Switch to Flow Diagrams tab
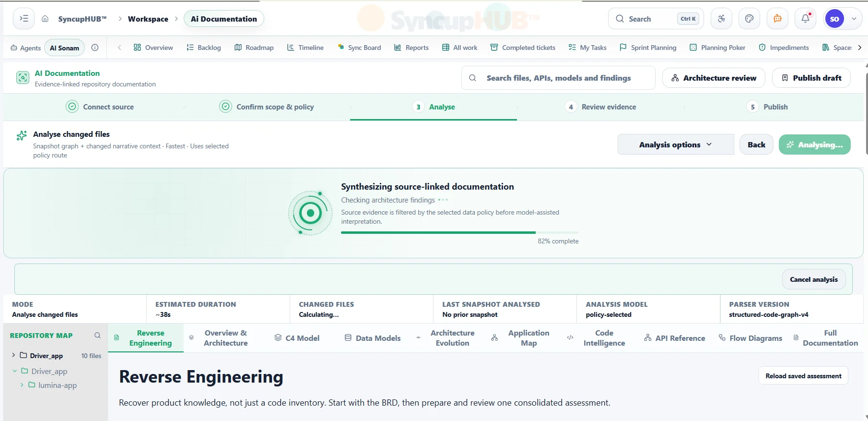 (751, 338)
